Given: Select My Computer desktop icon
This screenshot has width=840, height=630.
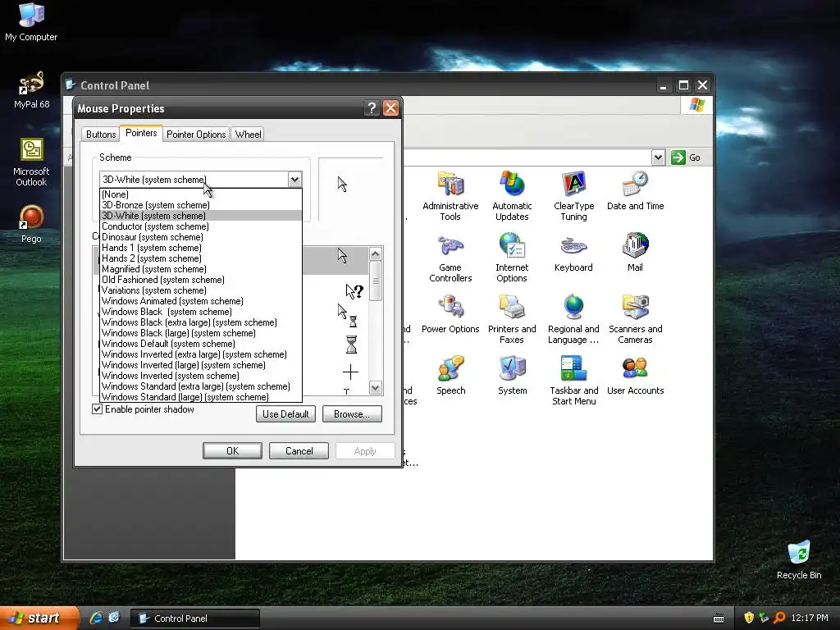Looking at the screenshot, I should [x=31, y=22].
